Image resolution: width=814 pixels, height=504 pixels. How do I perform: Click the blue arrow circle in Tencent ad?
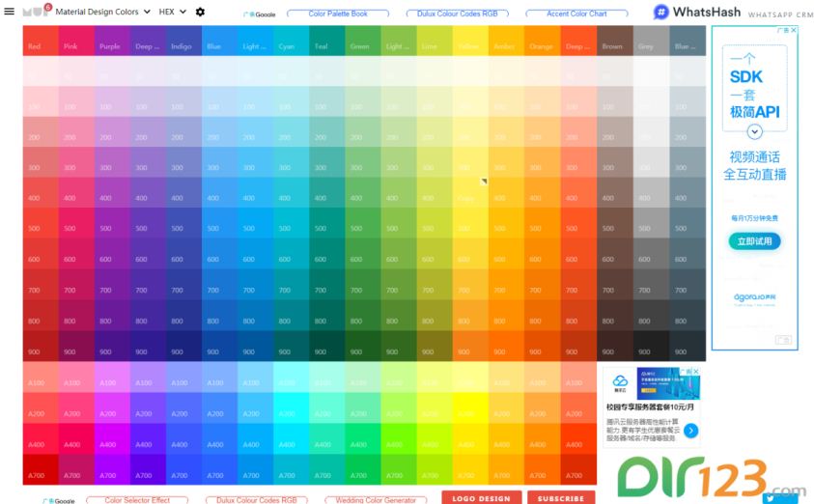[x=690, y=431]
